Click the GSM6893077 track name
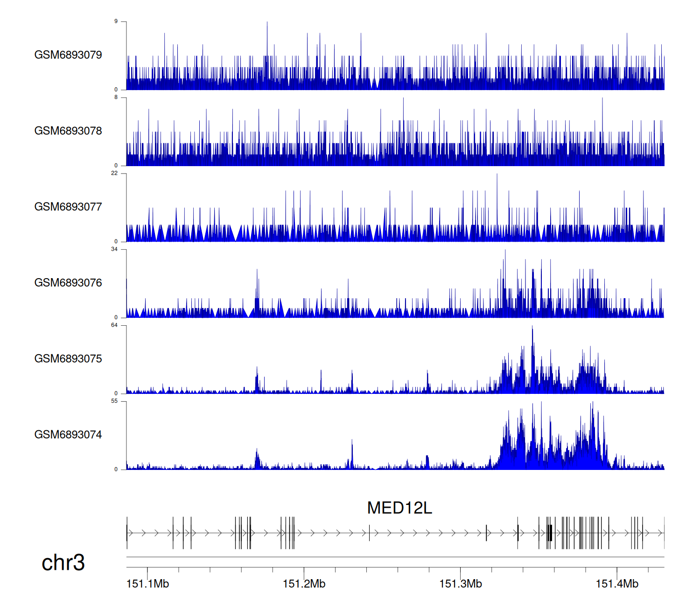Screen dimensions: 700x616 pyautogui.click(x=68, y=207)
